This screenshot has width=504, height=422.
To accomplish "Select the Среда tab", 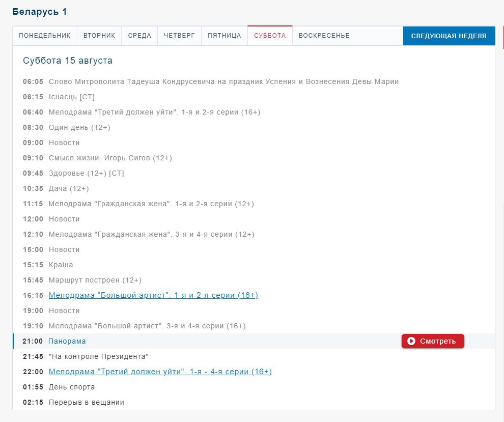I will (x=139, y=36).
